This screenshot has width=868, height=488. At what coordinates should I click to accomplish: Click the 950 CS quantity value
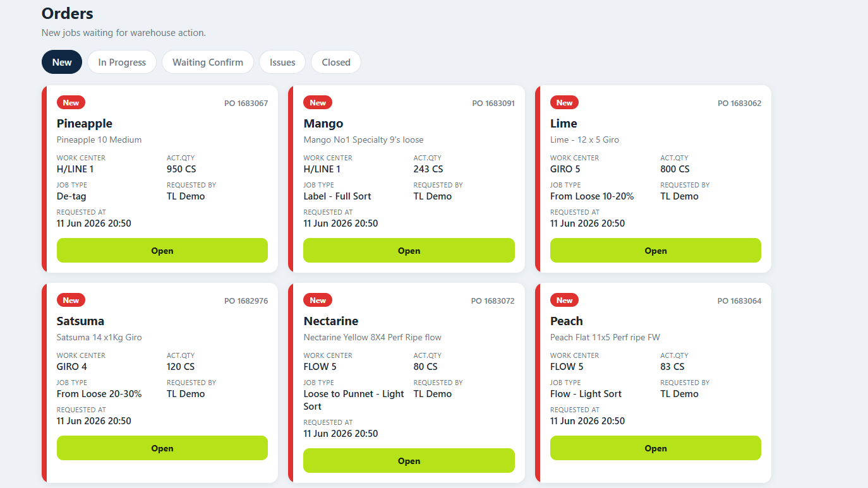(181, 169)
